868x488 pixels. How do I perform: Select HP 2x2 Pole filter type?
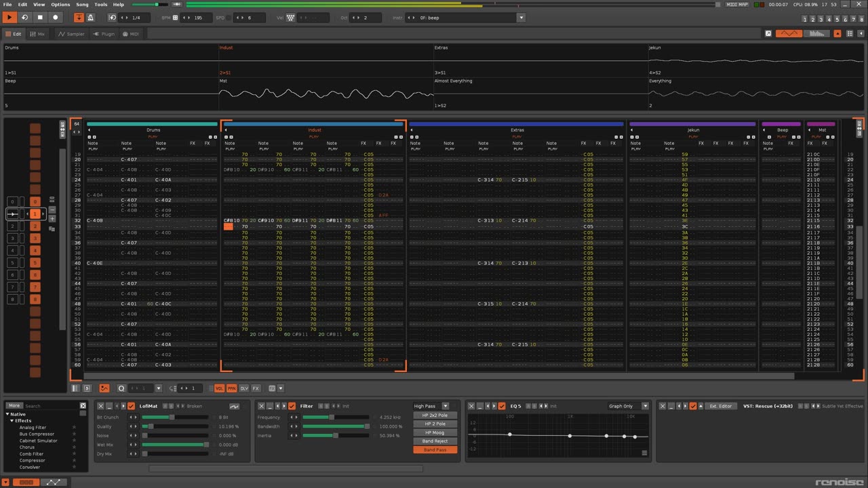[435, 415]
